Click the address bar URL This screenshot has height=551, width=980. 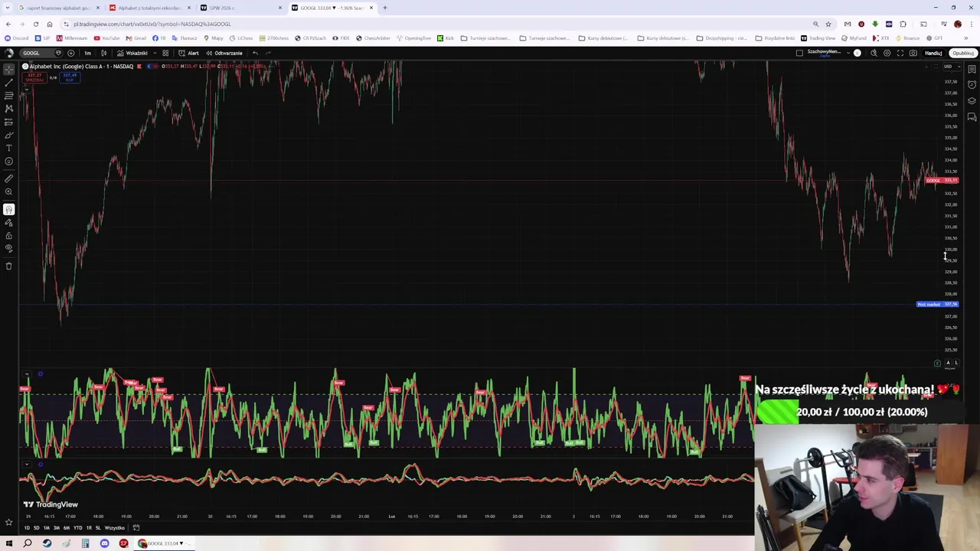point(152,24)
